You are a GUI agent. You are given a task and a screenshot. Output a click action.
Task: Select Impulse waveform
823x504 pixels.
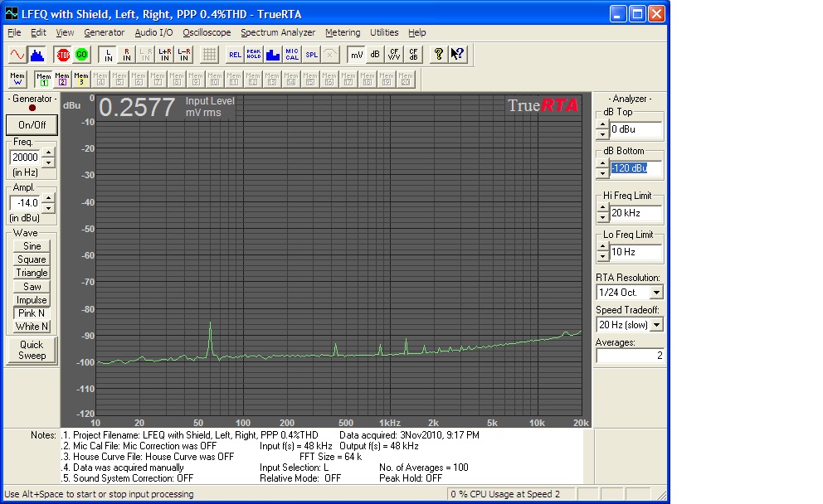32,300
